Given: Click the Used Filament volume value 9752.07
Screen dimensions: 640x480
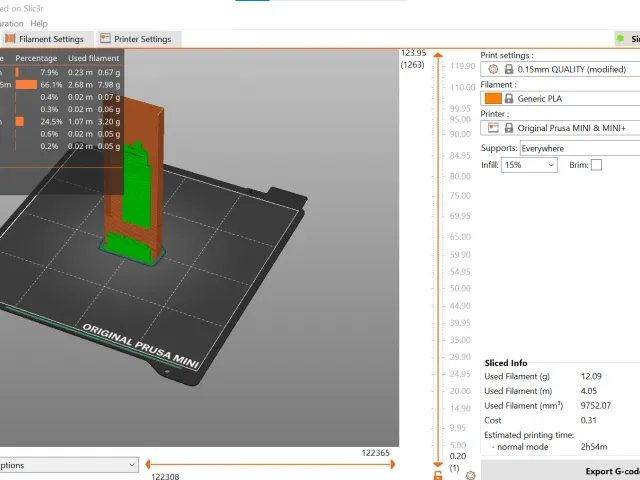Looking at the screenshot, I should coord(596,406).
